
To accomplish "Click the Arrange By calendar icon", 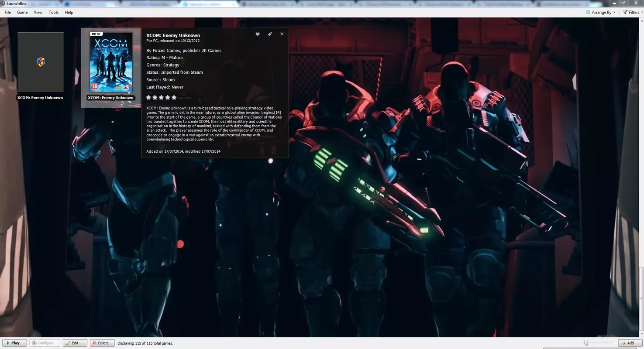I will (588, 12).
